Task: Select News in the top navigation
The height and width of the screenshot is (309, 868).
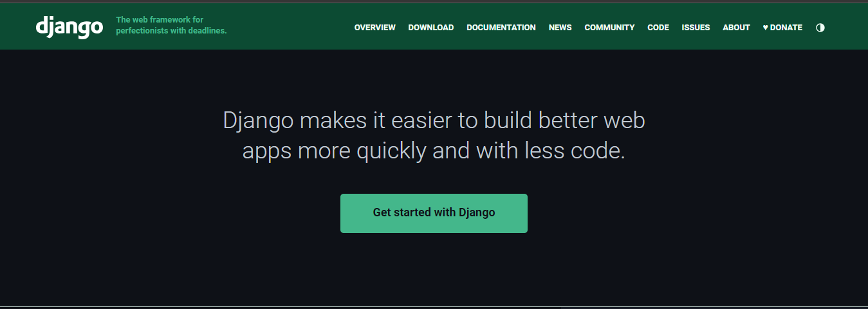Action: point(560,28)
